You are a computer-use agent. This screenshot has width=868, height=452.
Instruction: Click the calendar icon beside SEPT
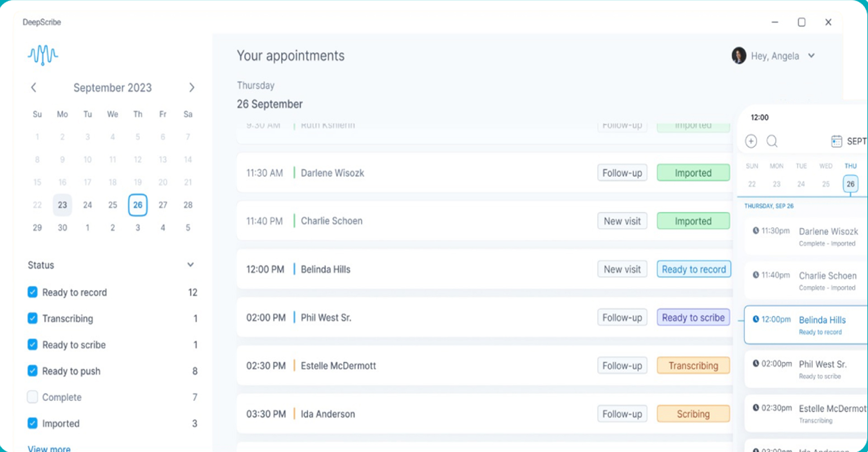coord(836,141)
